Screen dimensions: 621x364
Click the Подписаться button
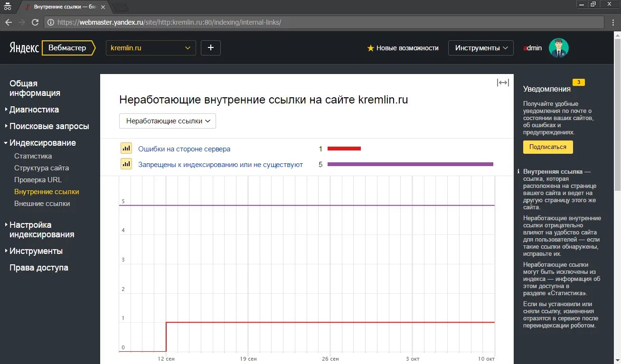pos(548,147)
